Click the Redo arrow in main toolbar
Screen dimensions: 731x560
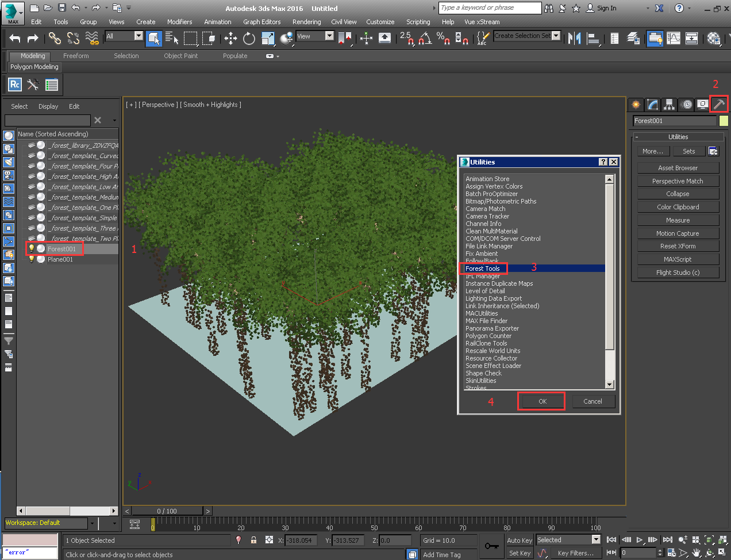pos(33,39)
